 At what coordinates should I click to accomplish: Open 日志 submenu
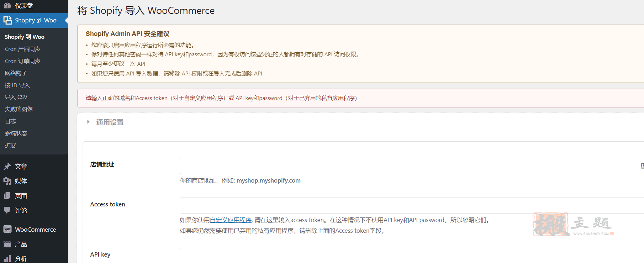tap(10, 121)
